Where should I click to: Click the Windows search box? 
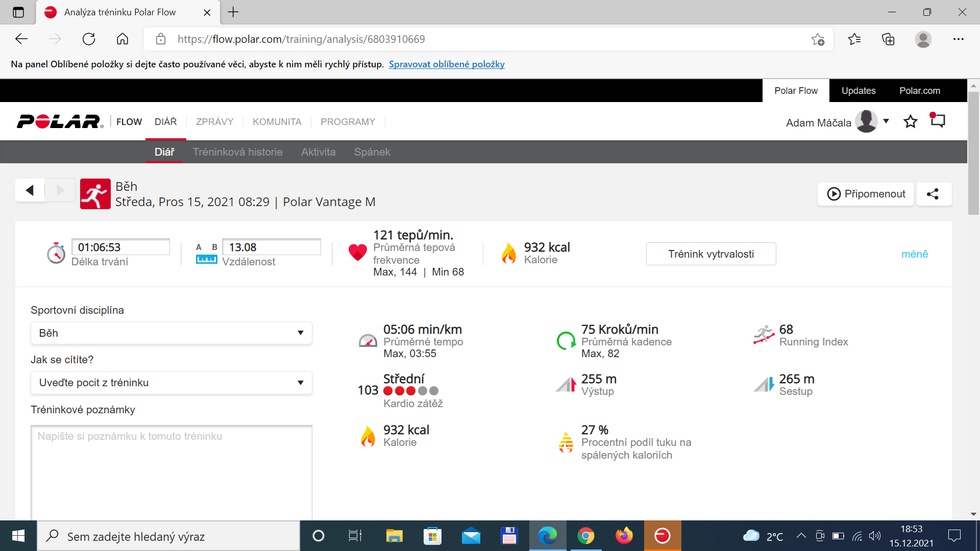coord(168,536)
